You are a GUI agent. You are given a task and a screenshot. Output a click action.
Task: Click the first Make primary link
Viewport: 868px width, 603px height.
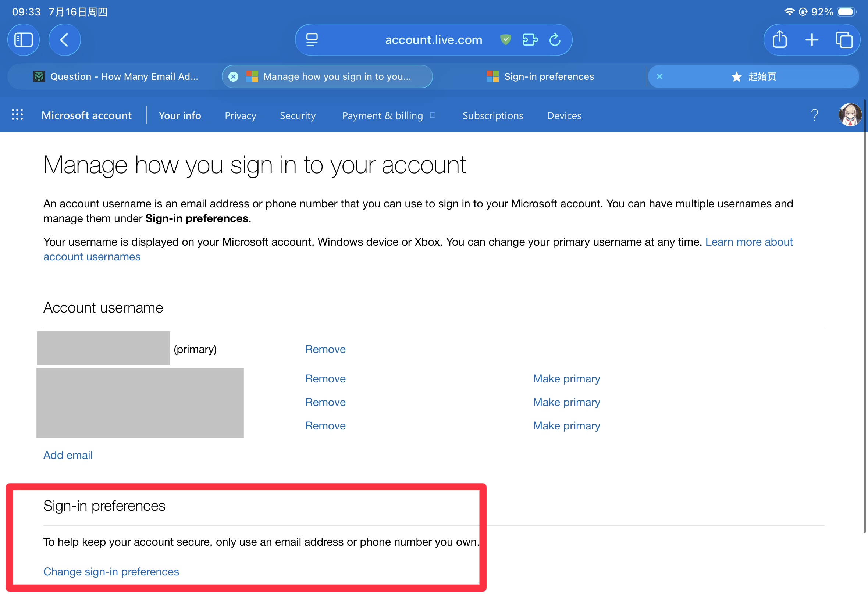566,379
